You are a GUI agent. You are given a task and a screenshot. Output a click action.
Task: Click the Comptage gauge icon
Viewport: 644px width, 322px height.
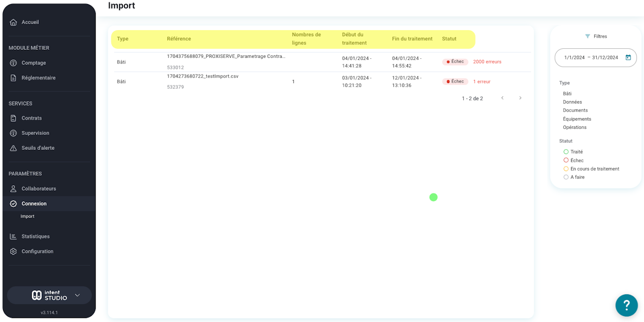[x=14, y=63]
